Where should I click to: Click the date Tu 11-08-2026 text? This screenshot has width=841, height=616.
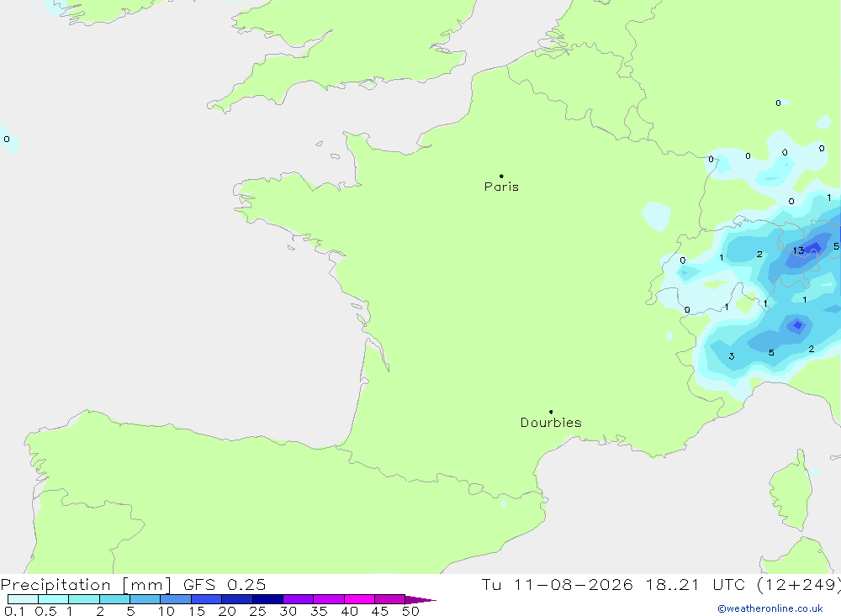[558, 585]
